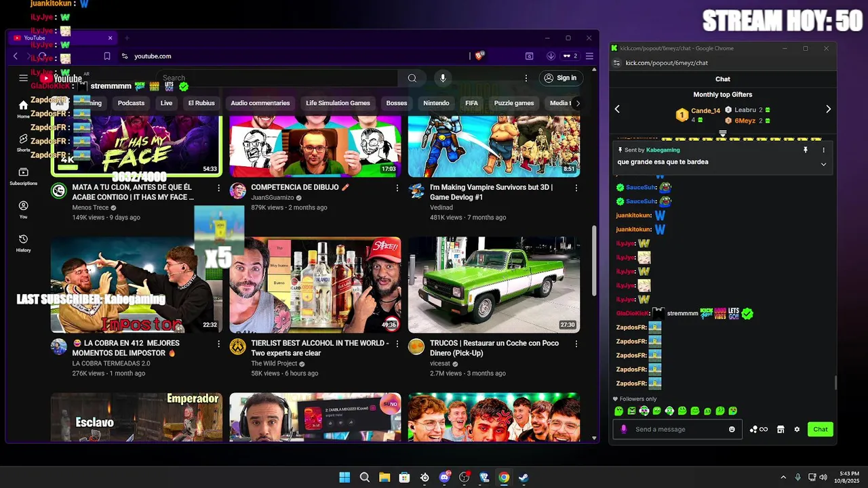
Task: Open pinned message three-dot options
Action: (x=824, y=150)
